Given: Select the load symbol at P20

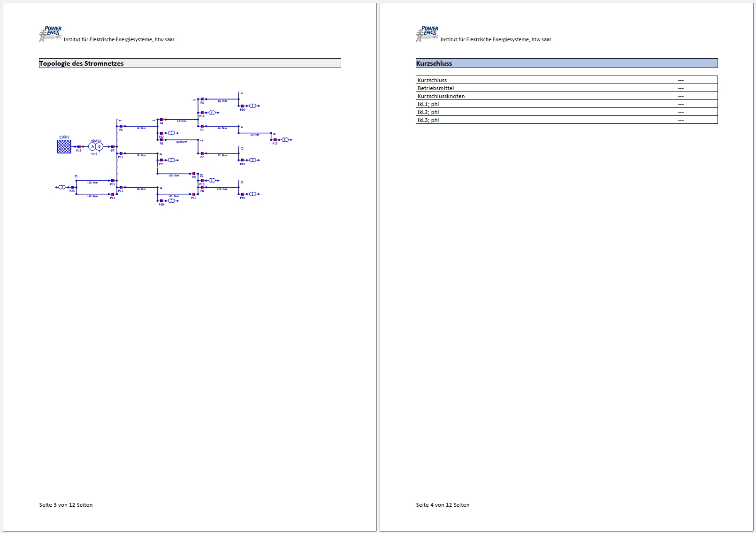Looking at the screenshot, I should pyautogui.click(x=172, y=201).
